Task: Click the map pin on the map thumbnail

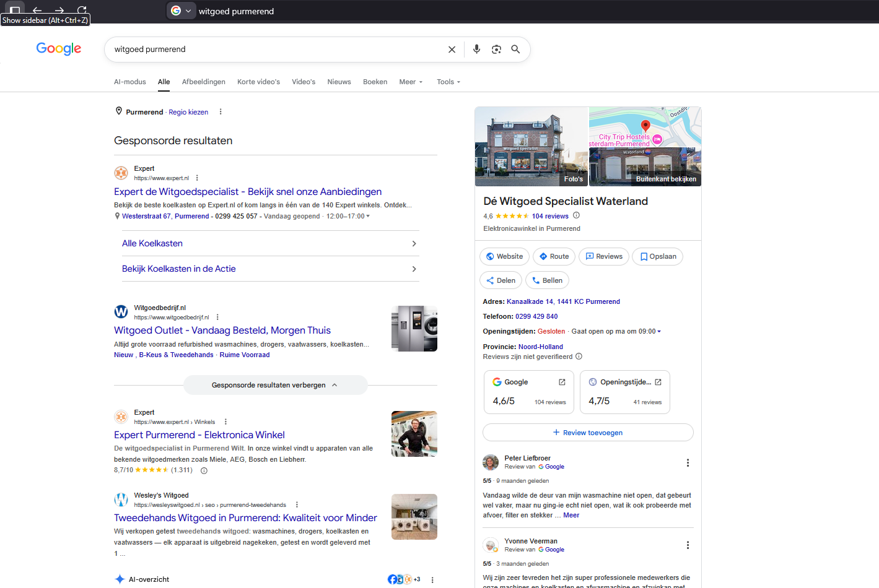Action: 645,126
